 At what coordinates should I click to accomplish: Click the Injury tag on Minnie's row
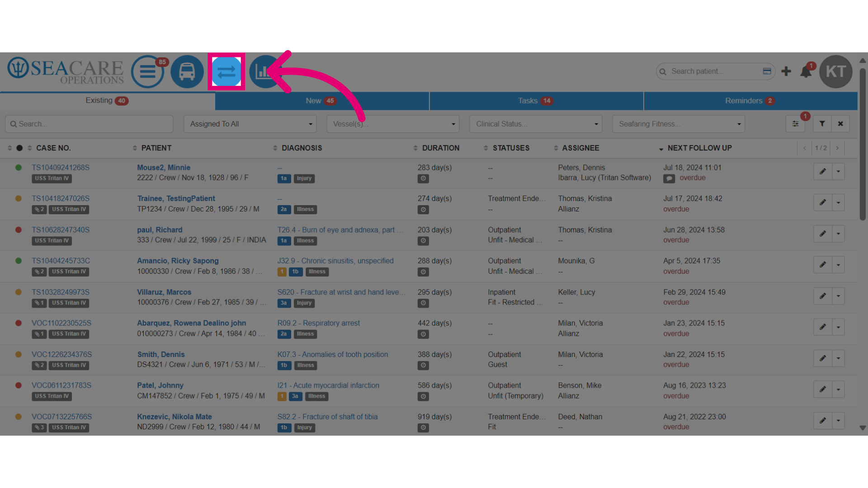tap(304, 178)
